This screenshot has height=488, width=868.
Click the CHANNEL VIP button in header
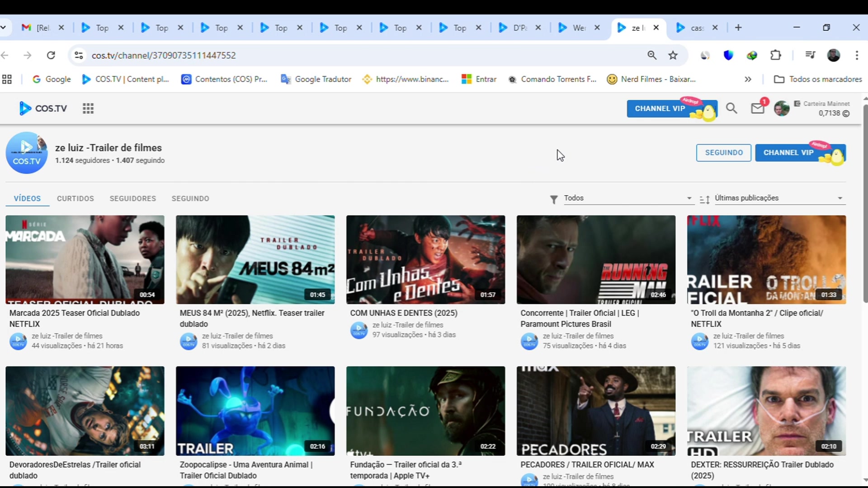672,108
